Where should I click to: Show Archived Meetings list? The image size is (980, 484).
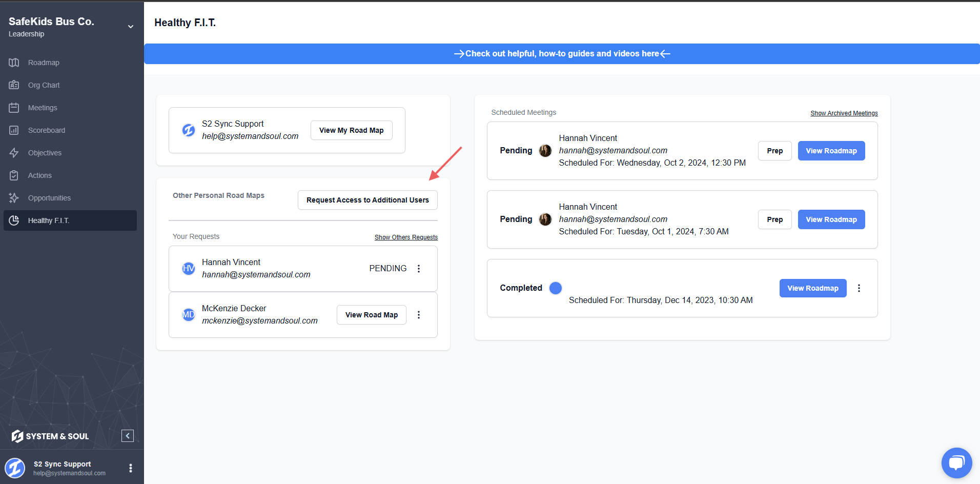(x=844, y=113)
